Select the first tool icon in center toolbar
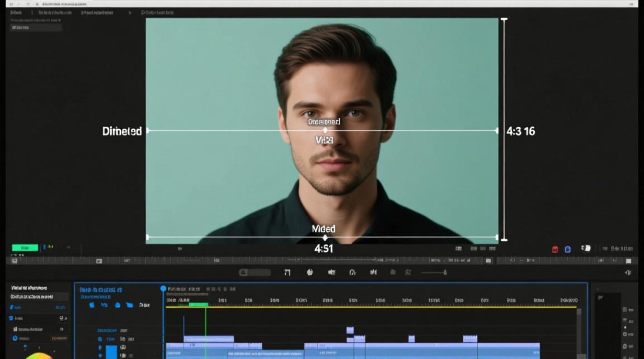 point(287,272)
